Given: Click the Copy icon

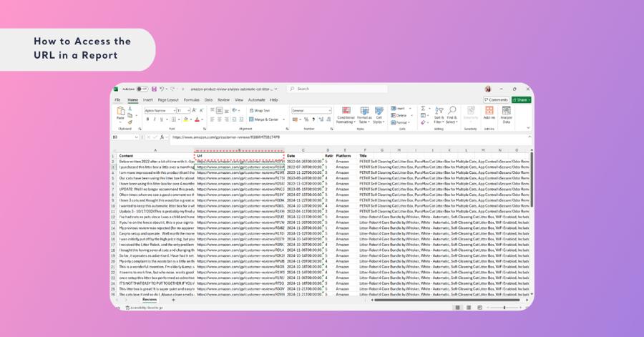Looking at the screenshot, I should pos(130,115).
